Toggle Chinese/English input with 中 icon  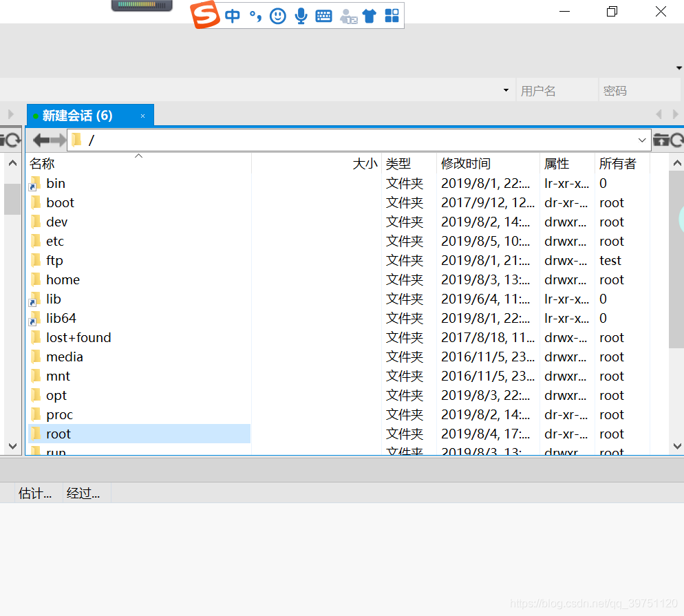[x=232, y=15]
